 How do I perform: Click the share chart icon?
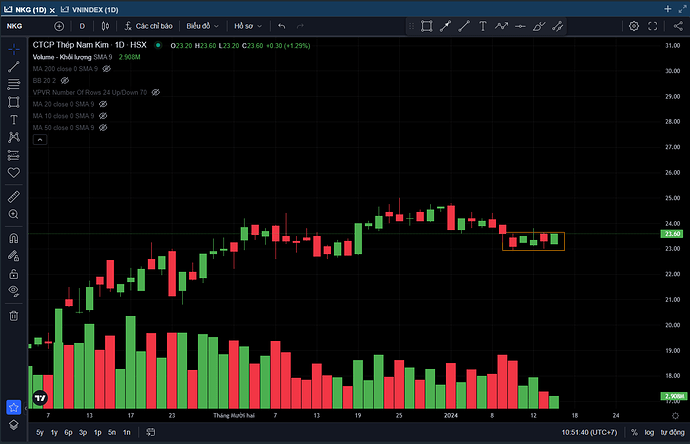click(678, 26)
